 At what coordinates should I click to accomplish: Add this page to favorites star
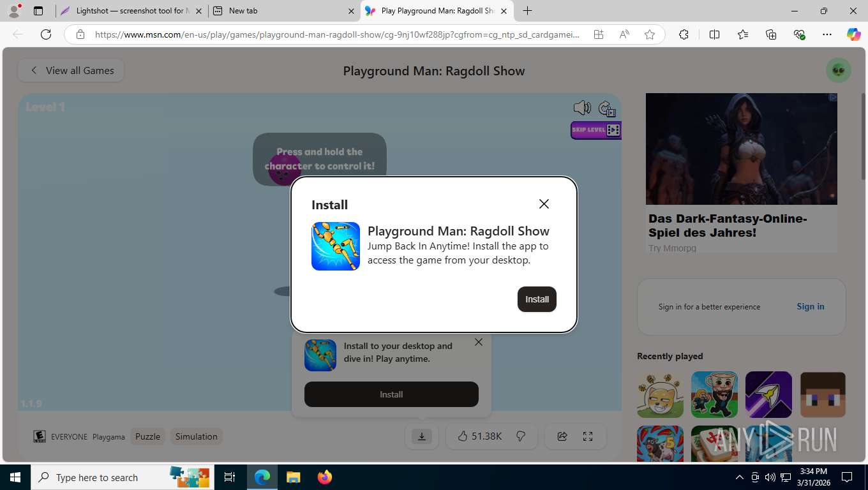tap(650, 34)
